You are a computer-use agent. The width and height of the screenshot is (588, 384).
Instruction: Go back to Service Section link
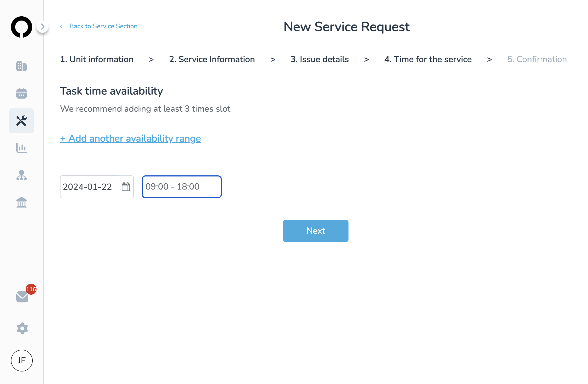point(104,26)
